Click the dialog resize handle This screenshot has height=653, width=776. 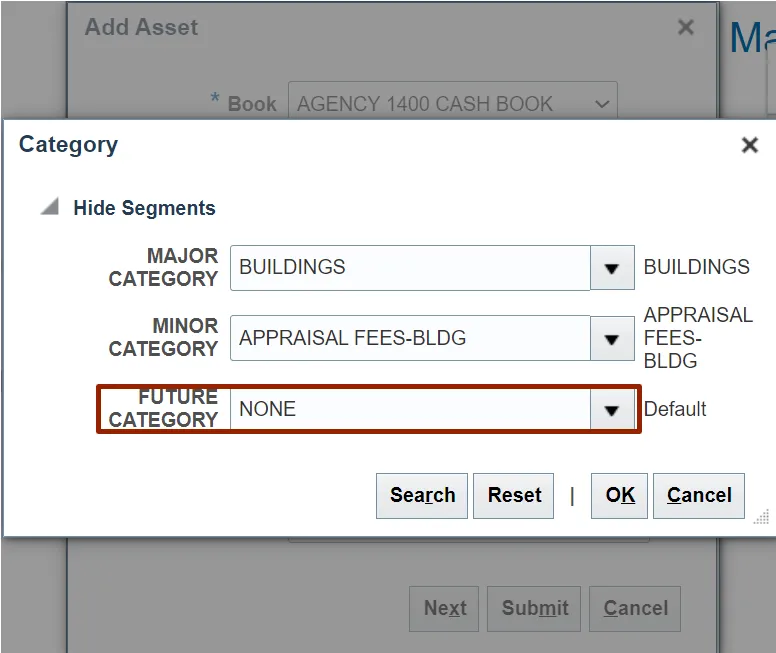point(761,517)
